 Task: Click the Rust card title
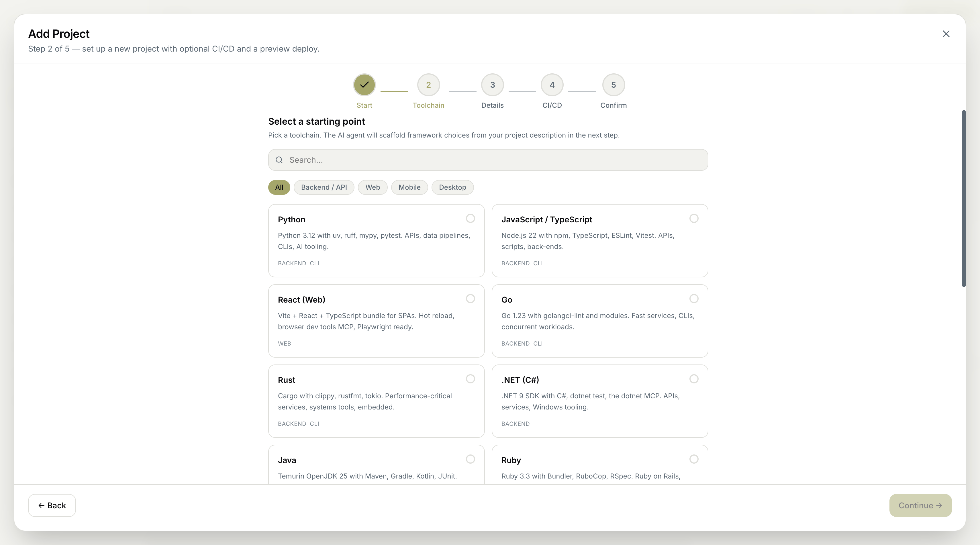287,380
